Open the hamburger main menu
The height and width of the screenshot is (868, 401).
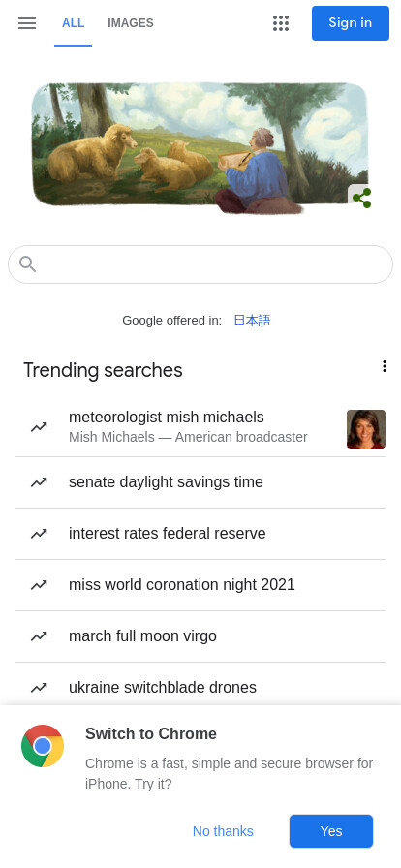(27, 23)
